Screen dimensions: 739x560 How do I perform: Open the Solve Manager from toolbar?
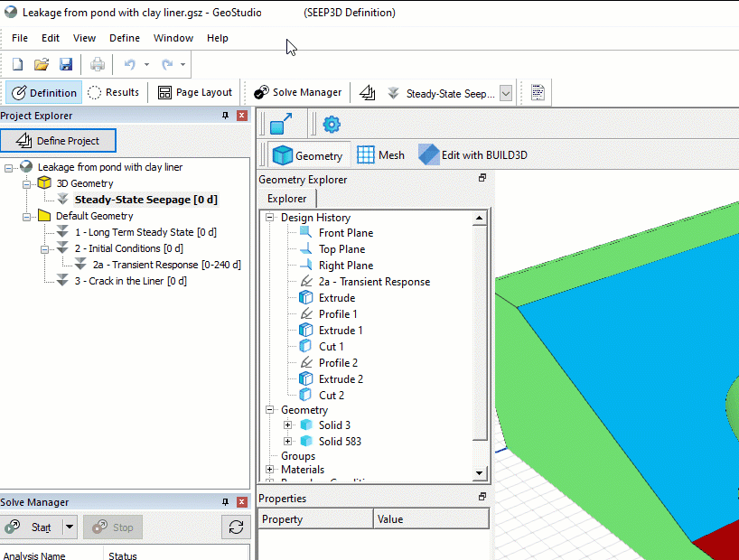click(297, 92)
